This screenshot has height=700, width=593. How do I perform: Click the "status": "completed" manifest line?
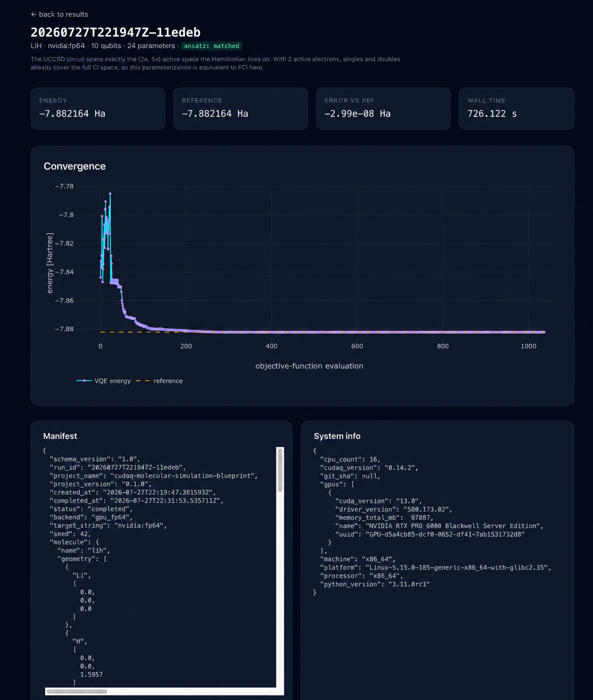tap(91, 509)
